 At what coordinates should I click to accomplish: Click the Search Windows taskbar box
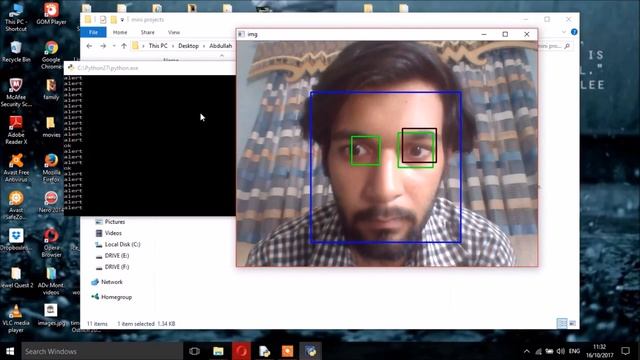click(102, 351)
